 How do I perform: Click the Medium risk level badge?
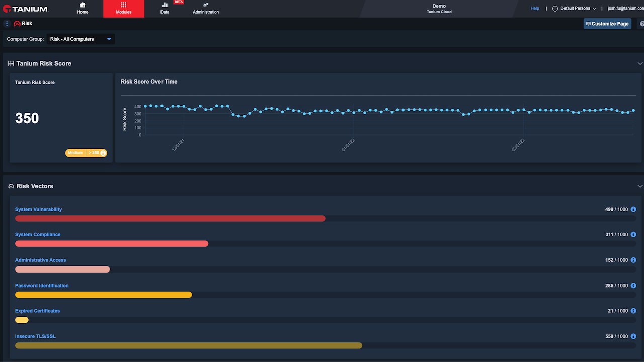(86, 153)
